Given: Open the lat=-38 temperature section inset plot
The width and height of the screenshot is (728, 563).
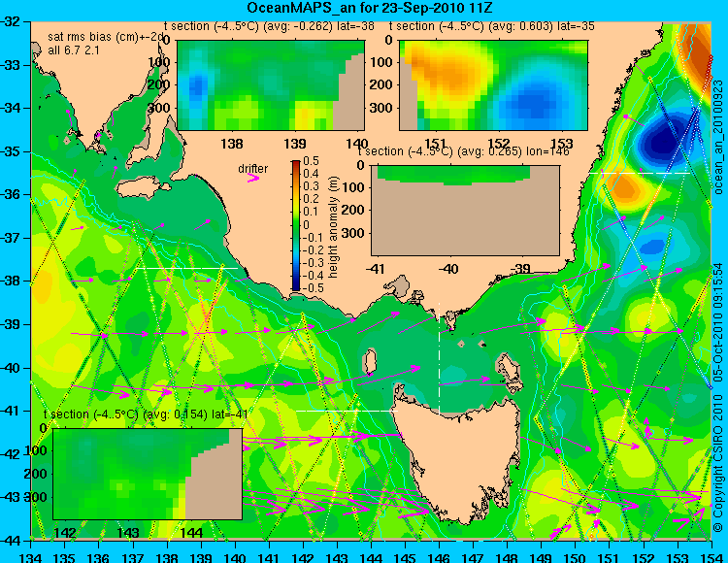Looking at the screenshot, I should [x=271, y=85].
